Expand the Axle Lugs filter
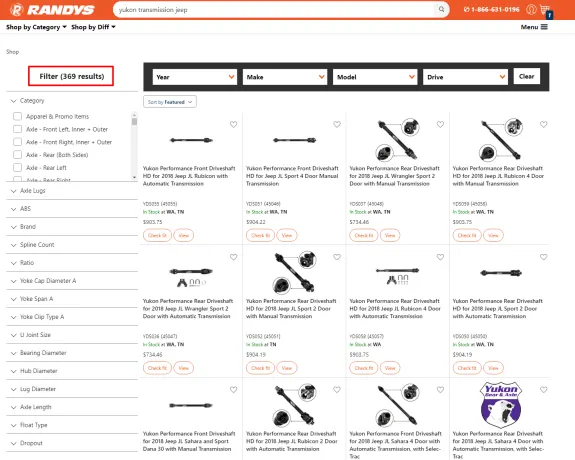The height and width of the screenshot is (460, 575). (x=72, y=191)
